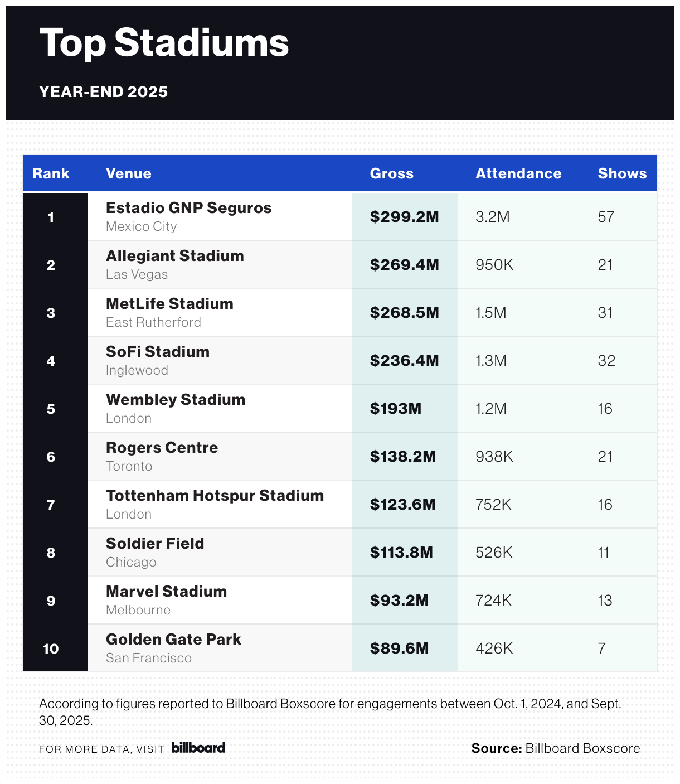Image resolution: width=680 pixels, height=784 pixels.
Task: Click the San Francisco location text
Action: click(x=149, y=658)
